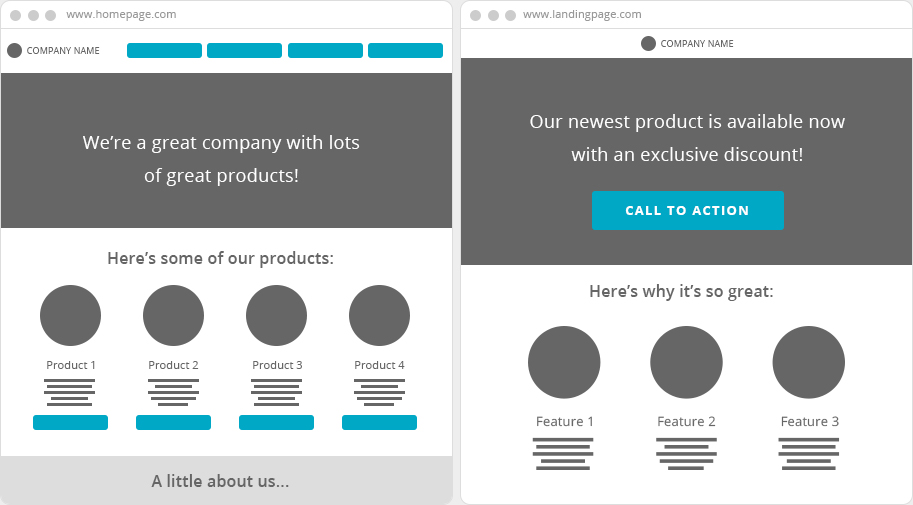Click the homepage company logo circle
The width and height of the screenshot is (913, 505).
tap(14, 51)
